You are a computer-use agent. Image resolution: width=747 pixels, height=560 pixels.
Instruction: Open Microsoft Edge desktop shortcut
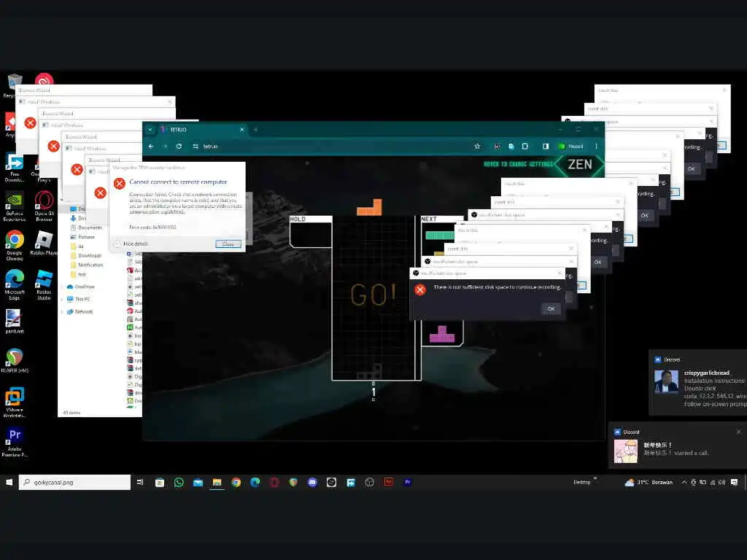pyautogui.click(x=15, y=284)
